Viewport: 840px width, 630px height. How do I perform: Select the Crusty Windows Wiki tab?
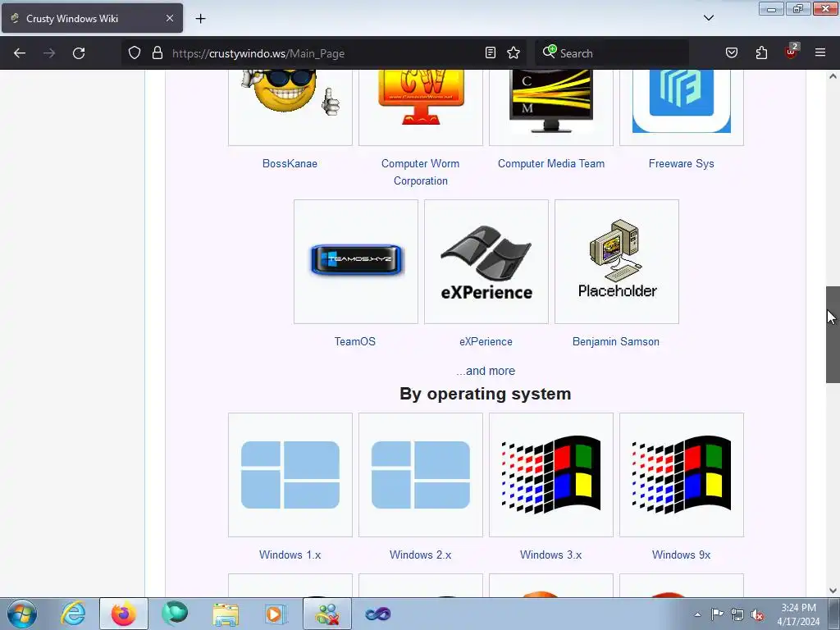(x=92, y=18)
